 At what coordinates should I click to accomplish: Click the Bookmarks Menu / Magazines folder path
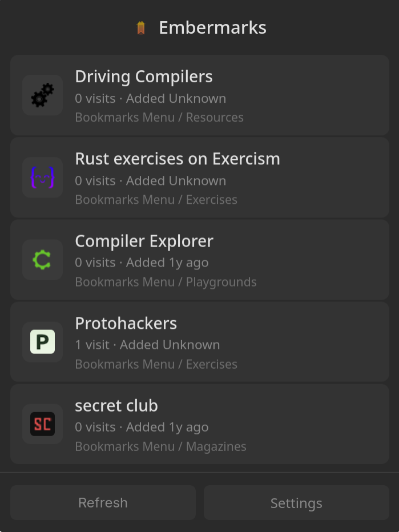coord(161,446)
